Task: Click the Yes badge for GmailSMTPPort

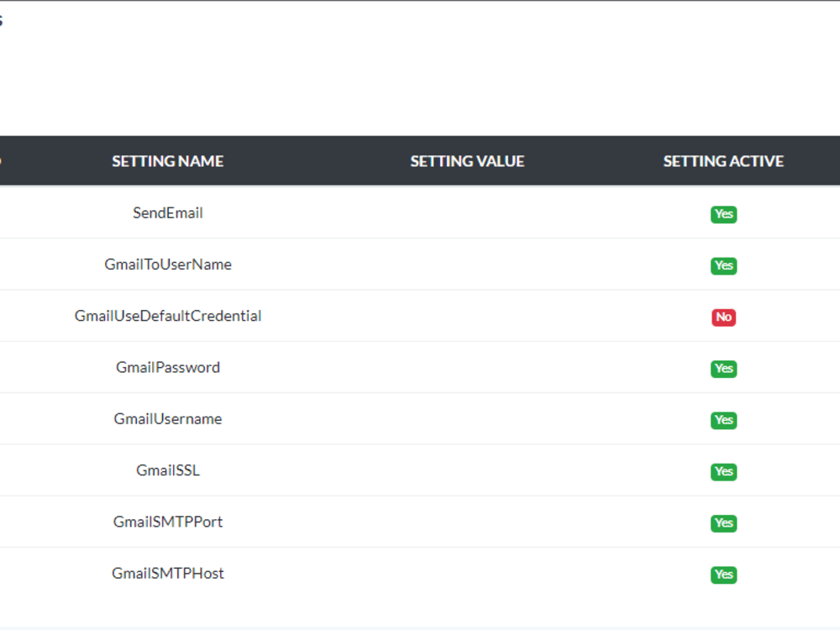Action: [724, 522]
